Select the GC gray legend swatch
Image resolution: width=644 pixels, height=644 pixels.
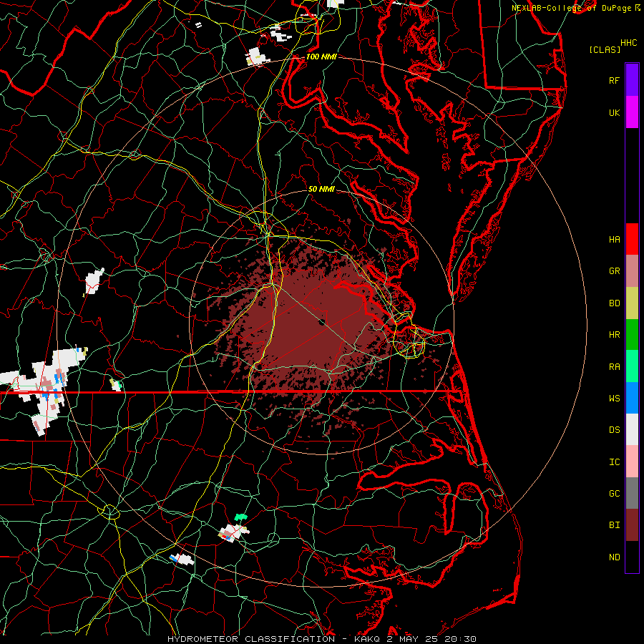tap(632, 493)
